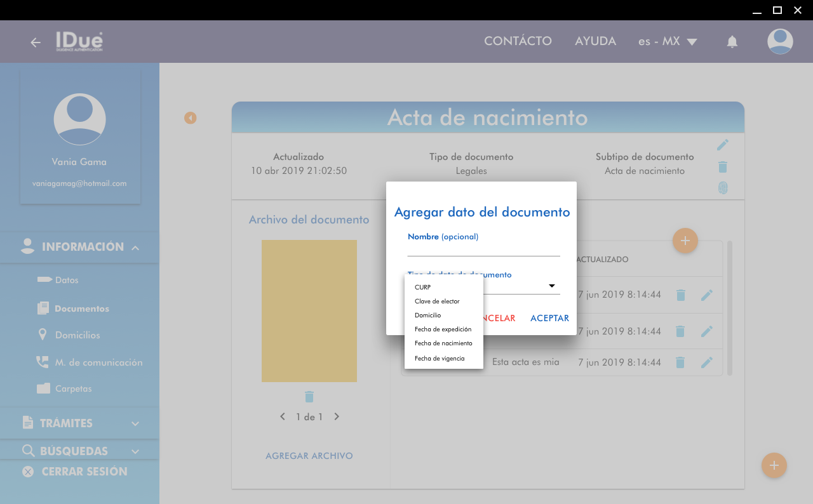Image resolution: width=813 pixels, height=504 pixels.
Task: Collapse the INFORMACIÓN sidebar section
Action: click(x=135, y=248)
